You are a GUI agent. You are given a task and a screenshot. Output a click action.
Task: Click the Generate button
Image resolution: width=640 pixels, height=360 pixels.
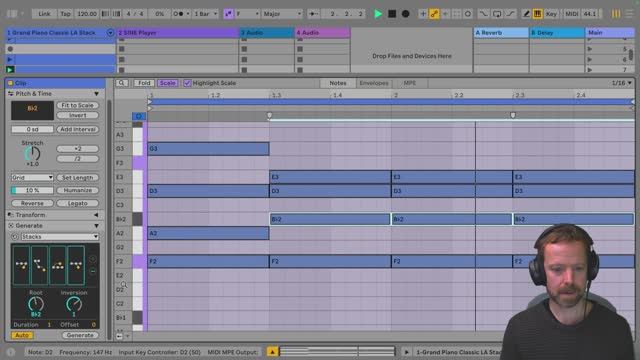pyautogui.click(x=80, y=335)
